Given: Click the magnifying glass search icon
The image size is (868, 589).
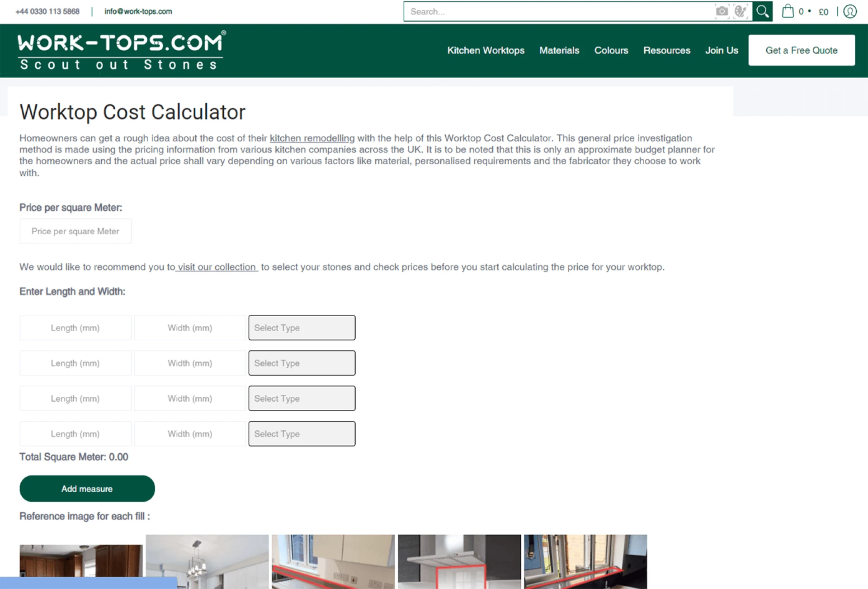Looking at the screenshot, I should click(x=762, y=11).
